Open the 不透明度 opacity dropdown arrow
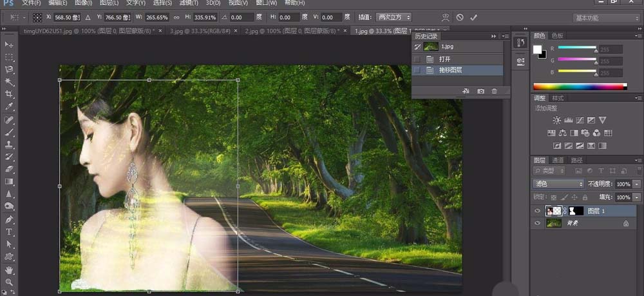644x296 pixels. pyautogui.click(x=637, y=184)
